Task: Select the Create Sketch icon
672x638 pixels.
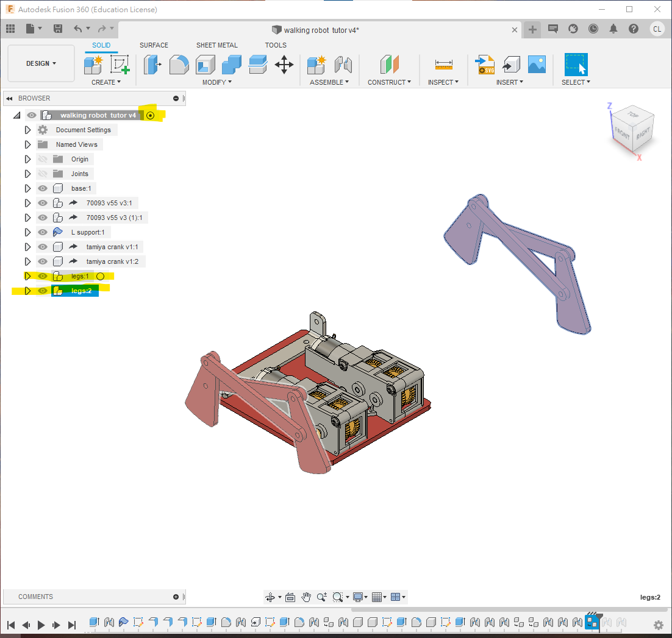Action: (x=120, y=64)
